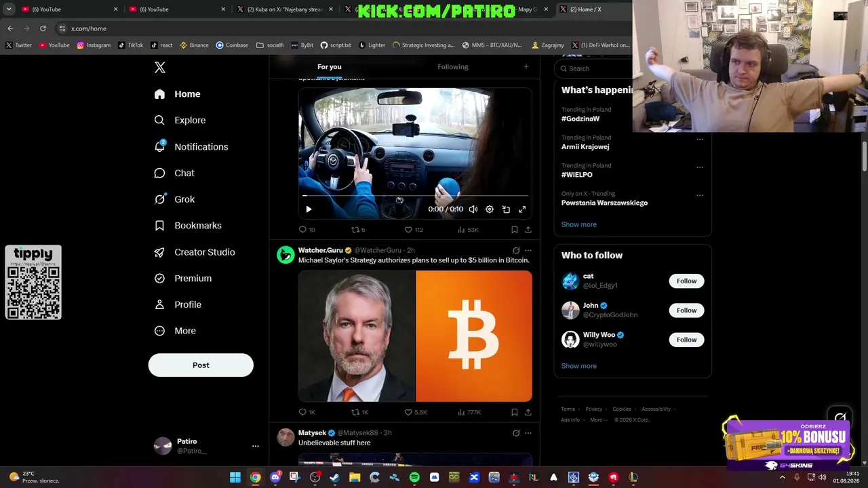
Task: Share the car video post
Action: coord(528,230)
